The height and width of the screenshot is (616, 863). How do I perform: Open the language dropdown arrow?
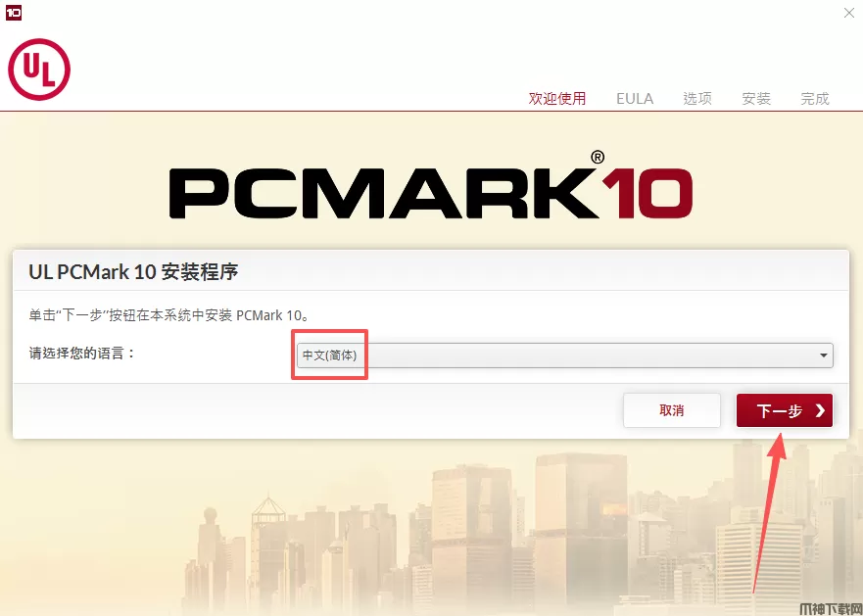[824, 355]
